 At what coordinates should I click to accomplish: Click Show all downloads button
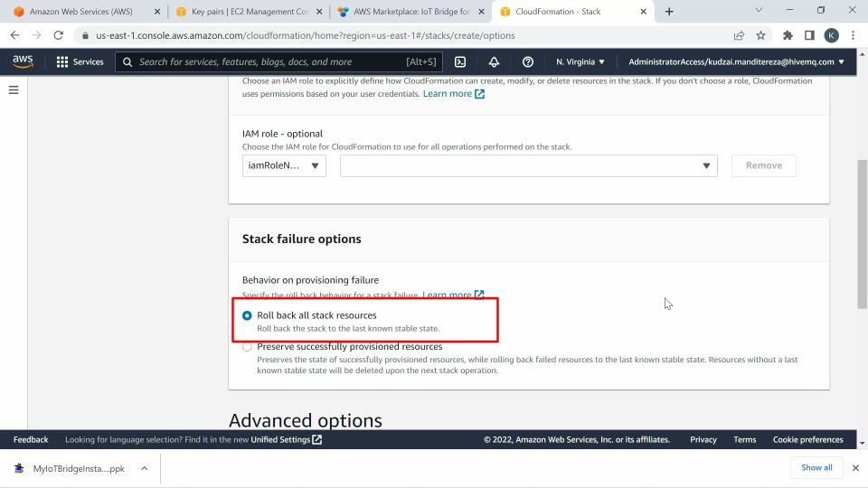tap(816, 467)
